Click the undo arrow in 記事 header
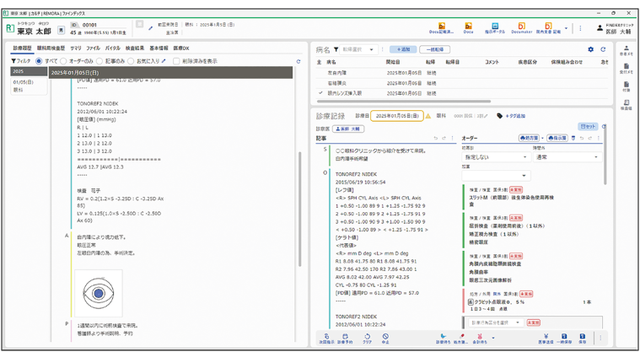640x360 pixels. (x=436, y=138)
